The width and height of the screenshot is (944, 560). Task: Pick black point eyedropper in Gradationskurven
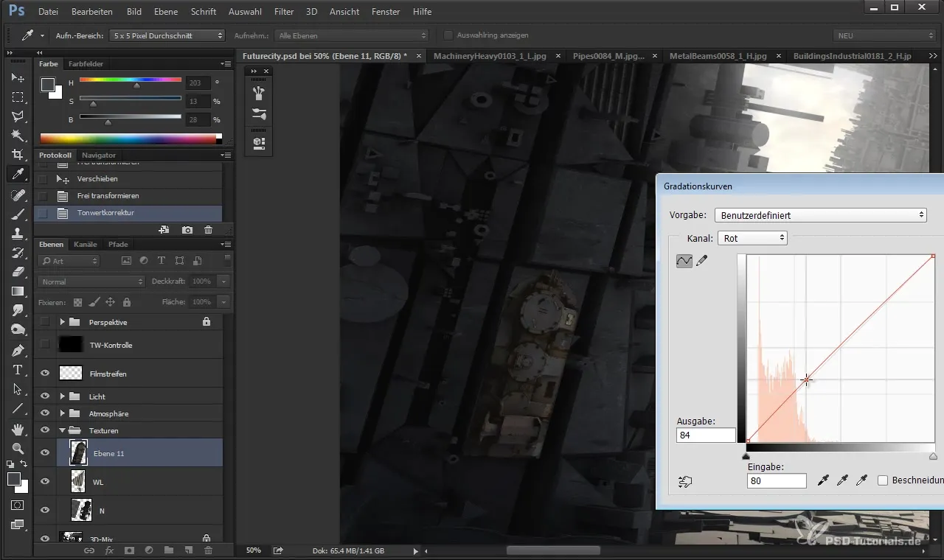(825, 480)
